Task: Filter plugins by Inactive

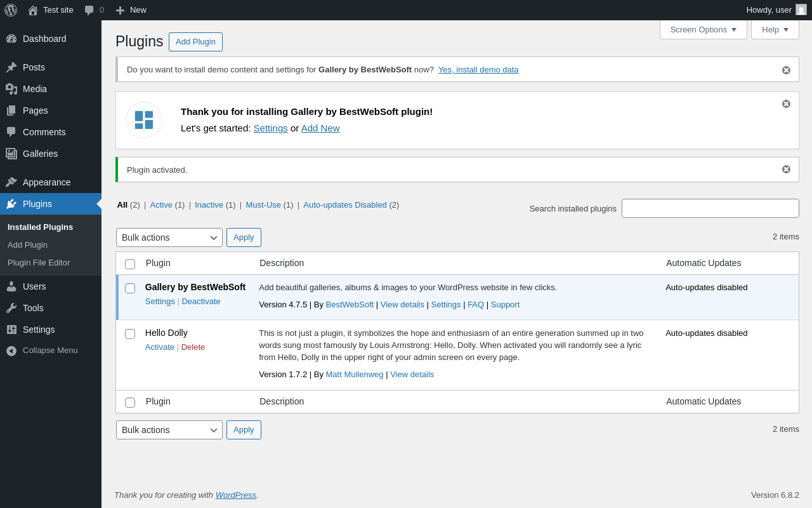Action: coord(209,204)
